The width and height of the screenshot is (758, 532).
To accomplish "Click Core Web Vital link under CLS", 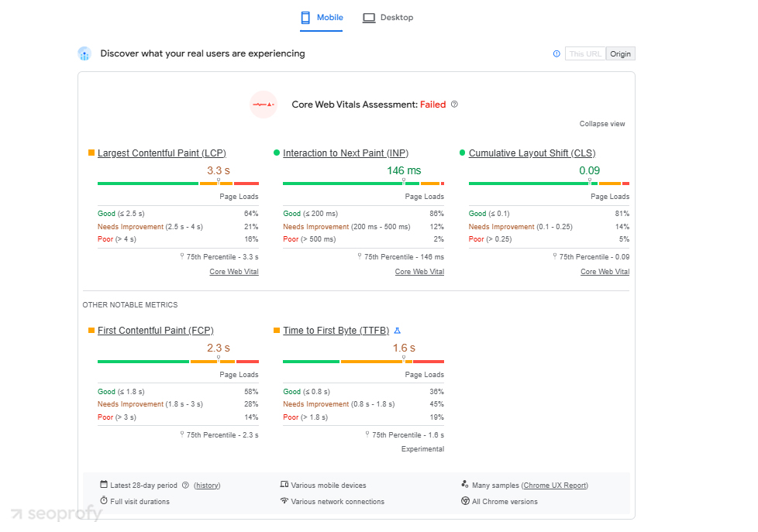I will click(605, 272).
